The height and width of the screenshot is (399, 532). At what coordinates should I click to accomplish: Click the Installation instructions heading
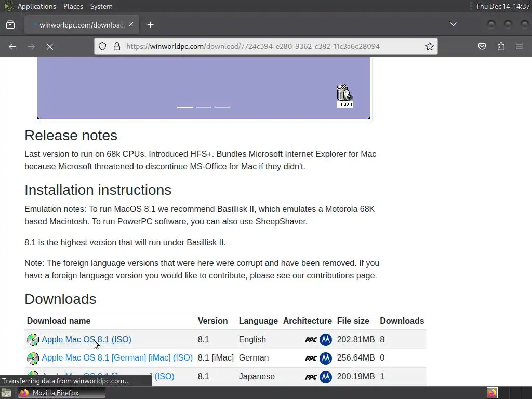coord(98,190)
